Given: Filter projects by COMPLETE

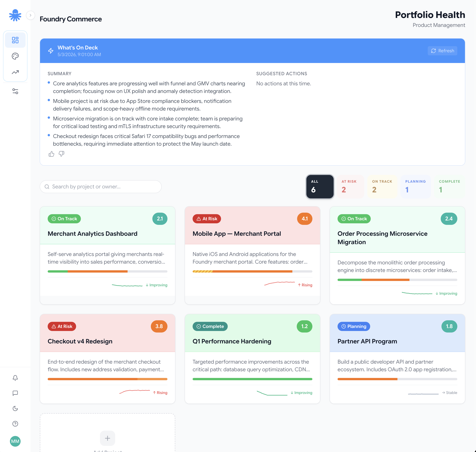Looking at the screenshot, I should [x=449, y=187].
